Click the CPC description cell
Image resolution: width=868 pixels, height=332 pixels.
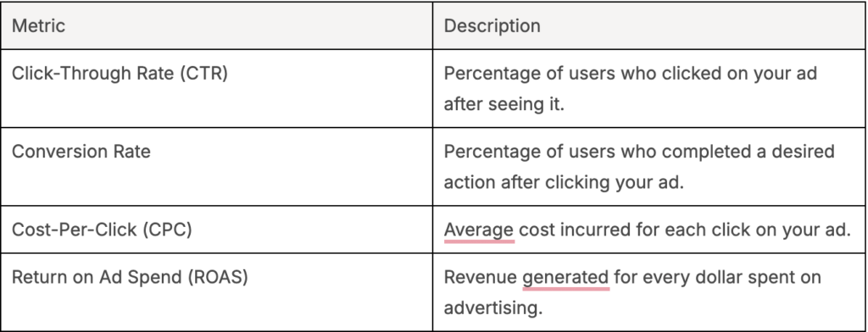click(649, 230)
